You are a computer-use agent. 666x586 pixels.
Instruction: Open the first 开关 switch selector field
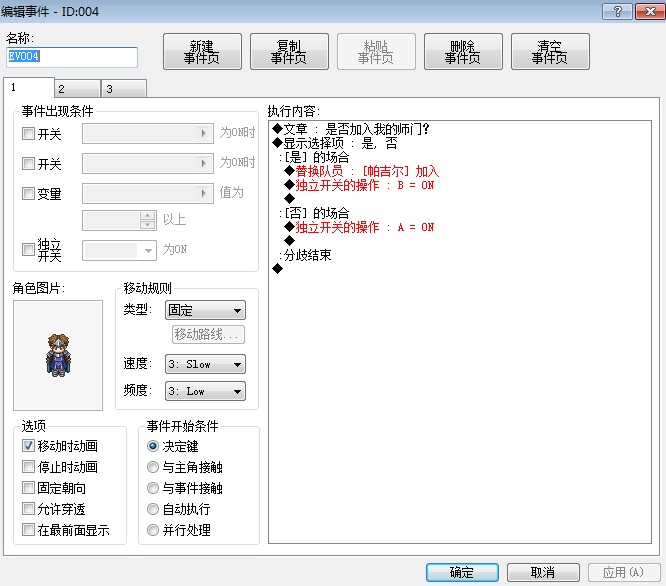pos(148,134)
